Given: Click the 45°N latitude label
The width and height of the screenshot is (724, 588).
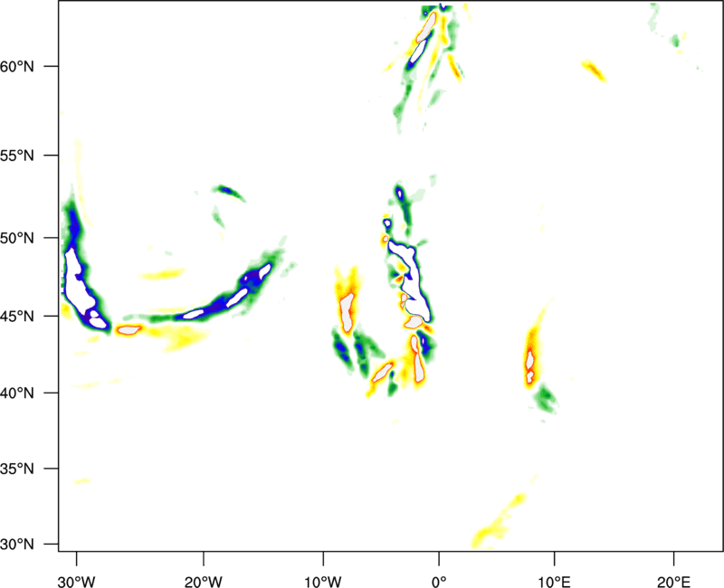Looking at the screenshot, I should [17, 317].
